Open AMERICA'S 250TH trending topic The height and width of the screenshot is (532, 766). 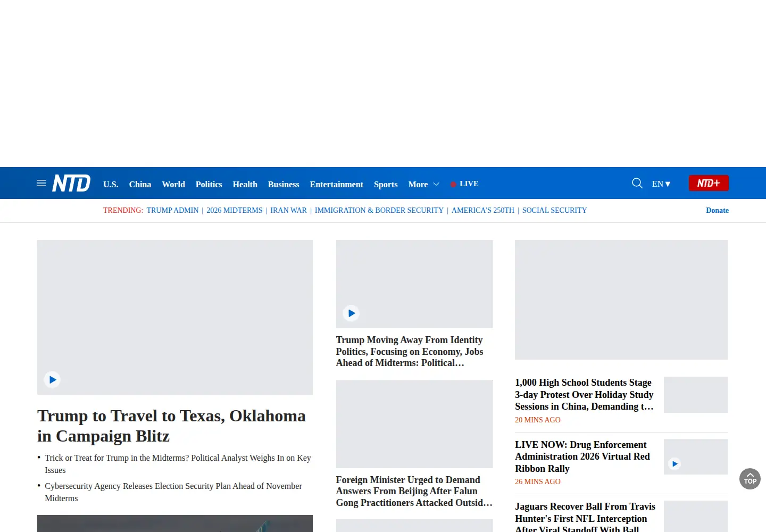pos(483,211)
